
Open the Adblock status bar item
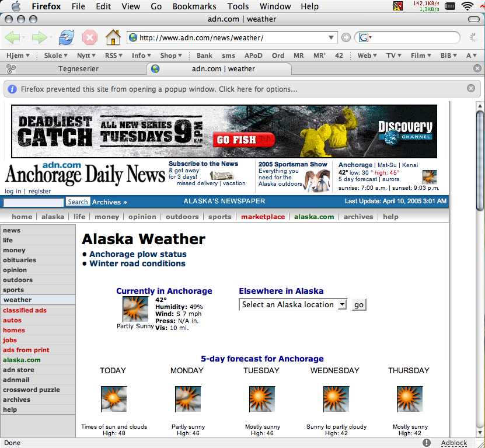(453, 443)
